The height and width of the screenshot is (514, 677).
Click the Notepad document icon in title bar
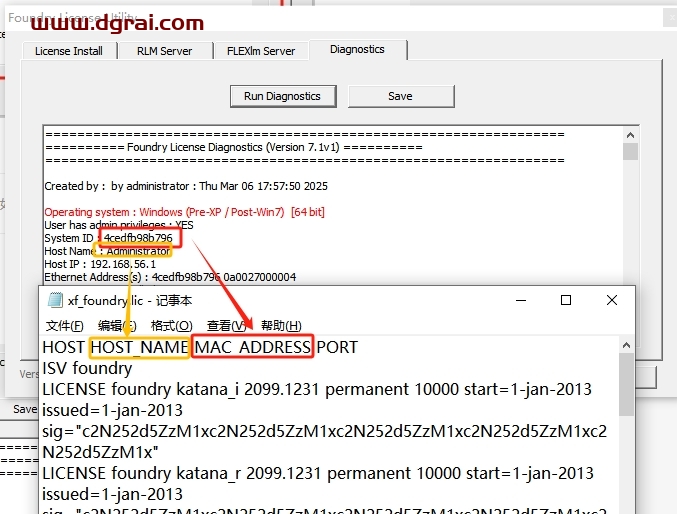click(55, 300)
